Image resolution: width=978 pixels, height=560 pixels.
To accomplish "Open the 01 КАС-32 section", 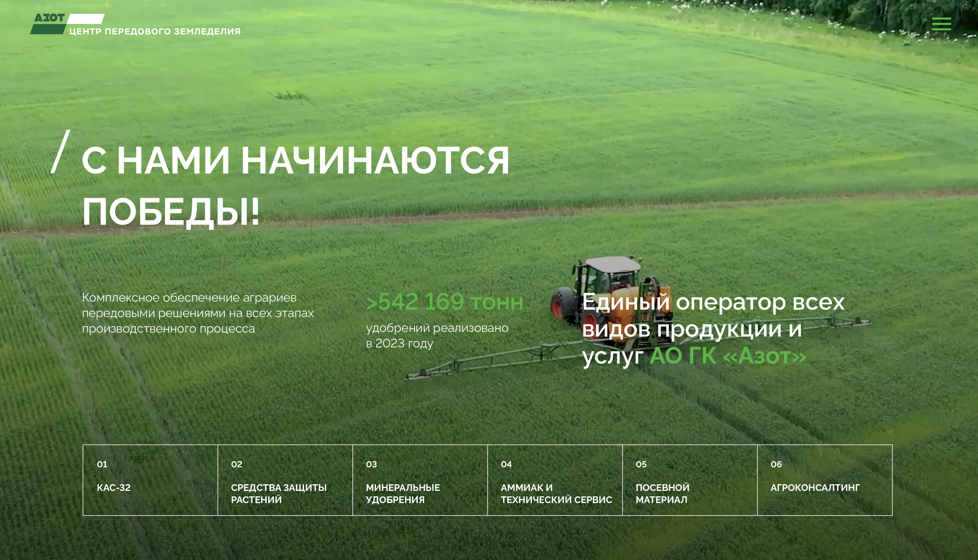I will (150, 480).
